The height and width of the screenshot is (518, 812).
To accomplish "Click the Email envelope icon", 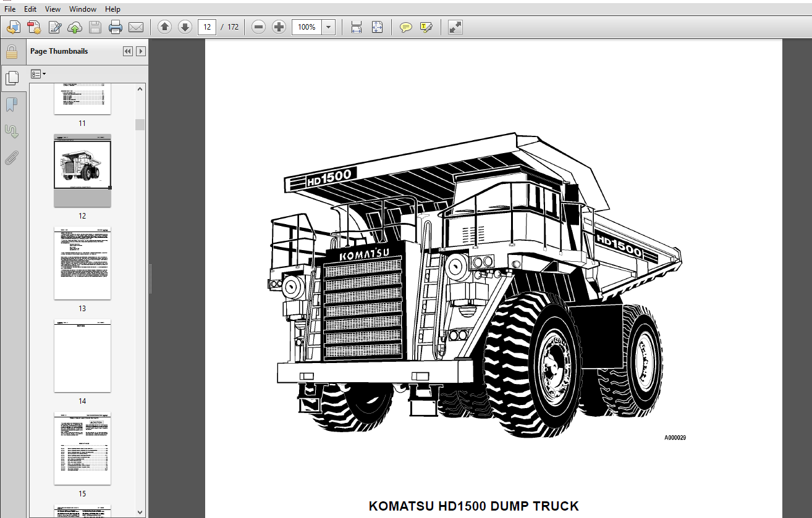I will (x=136, y=27).
